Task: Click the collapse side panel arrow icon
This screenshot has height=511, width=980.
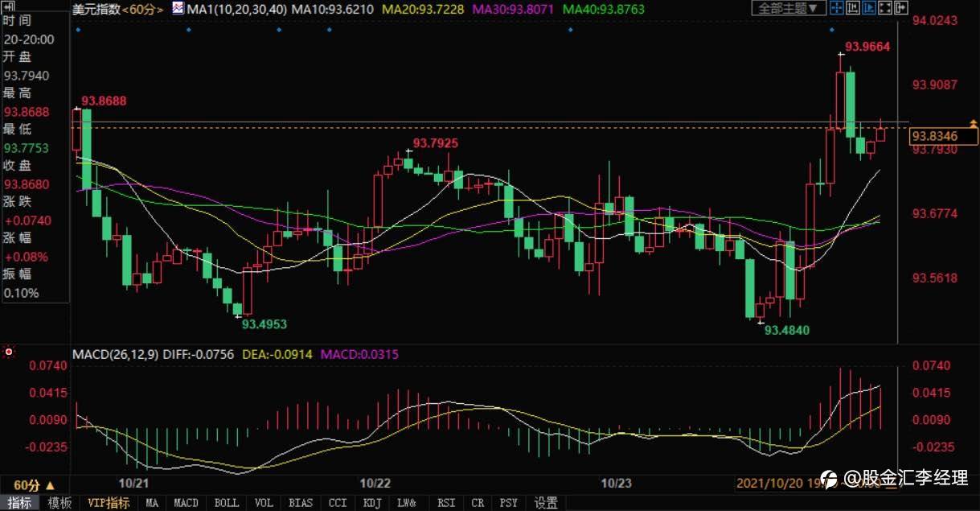Action: pyautogui.click(x=901, y=7)
